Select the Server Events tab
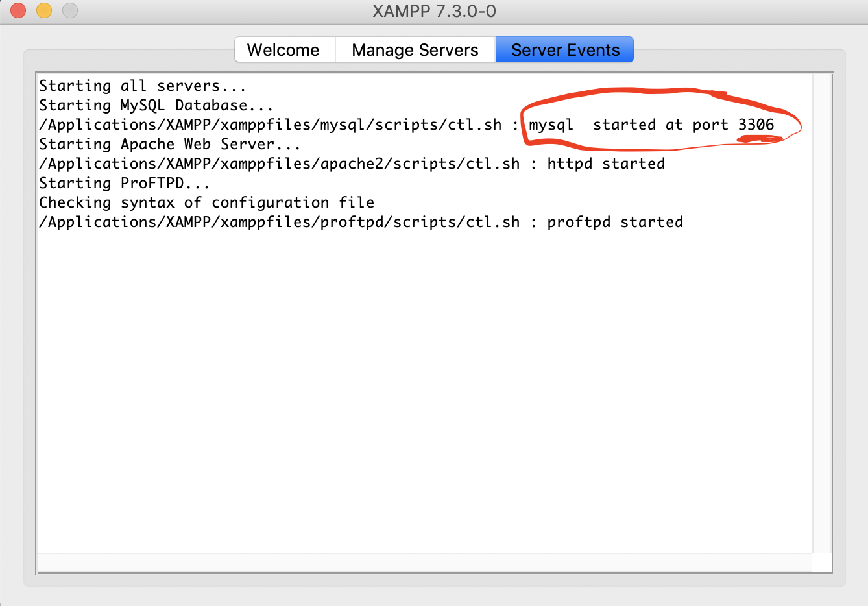The image size is (868, 606). coord(565,50)
